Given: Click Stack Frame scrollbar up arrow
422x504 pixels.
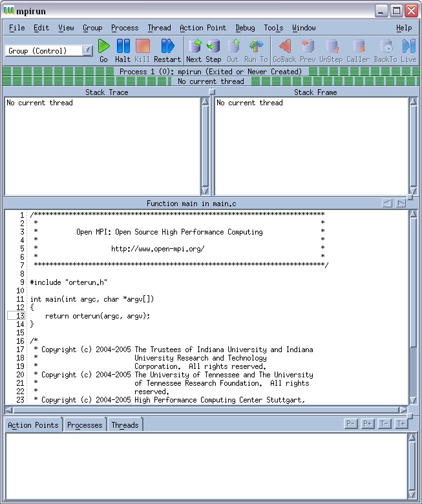Looking at the screenshot, I should pos(413,101).
